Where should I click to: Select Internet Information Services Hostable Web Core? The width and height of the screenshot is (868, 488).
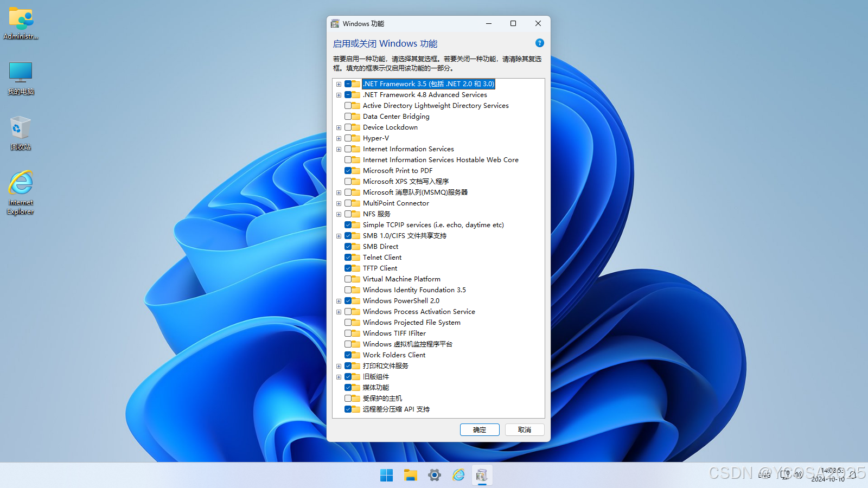pos(441,160)
